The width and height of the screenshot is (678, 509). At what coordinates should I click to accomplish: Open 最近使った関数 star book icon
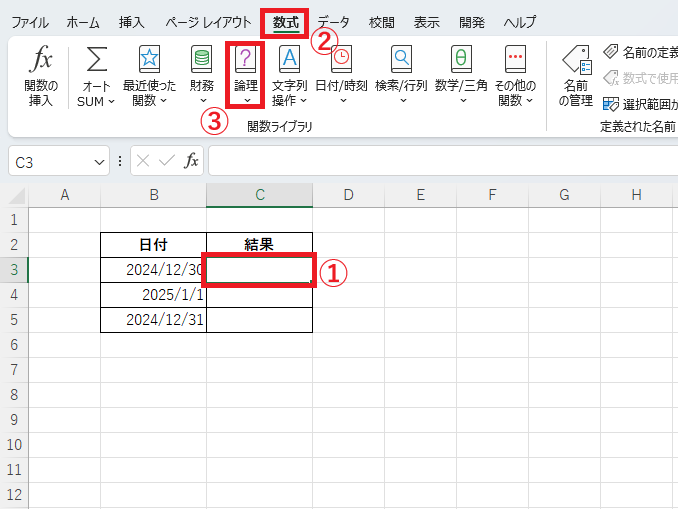(x=149, y=59)
